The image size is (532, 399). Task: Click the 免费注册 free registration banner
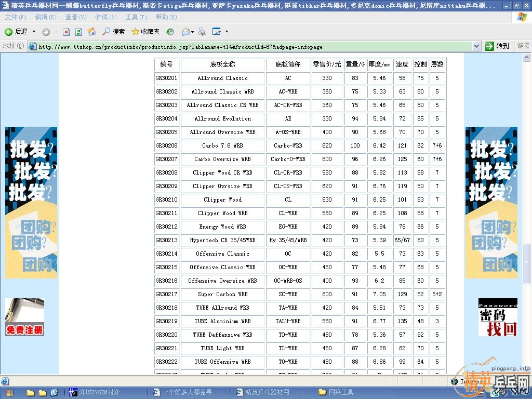pyautogui.click(x=24, y=317)
